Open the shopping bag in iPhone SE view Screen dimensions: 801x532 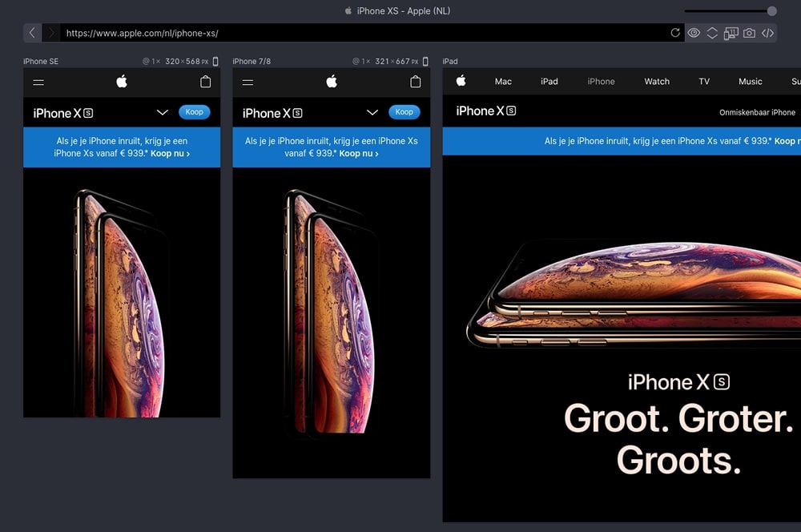(205, 82)
